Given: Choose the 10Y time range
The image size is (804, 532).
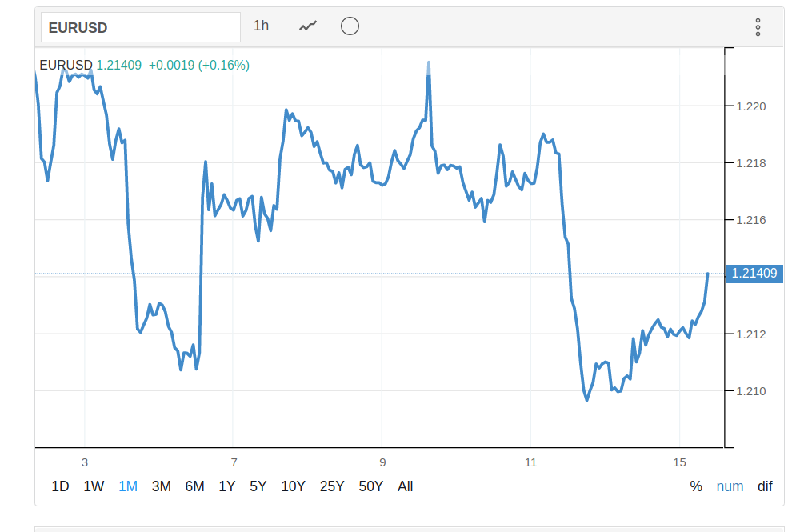Looking at the screenshot, I should [293, 486].
